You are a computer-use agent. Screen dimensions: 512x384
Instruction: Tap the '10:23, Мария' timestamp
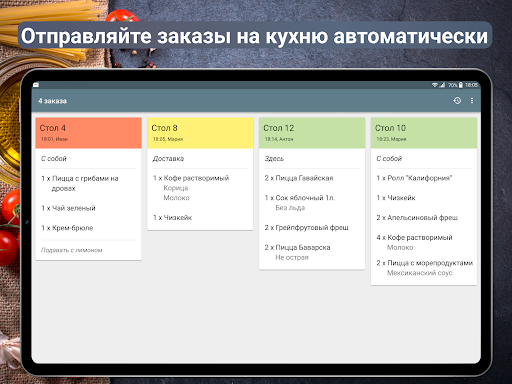pos(391,139)
